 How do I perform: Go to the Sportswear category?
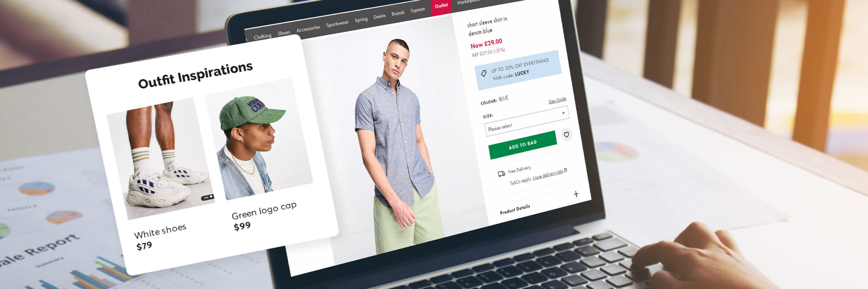[x=337, y=24]
